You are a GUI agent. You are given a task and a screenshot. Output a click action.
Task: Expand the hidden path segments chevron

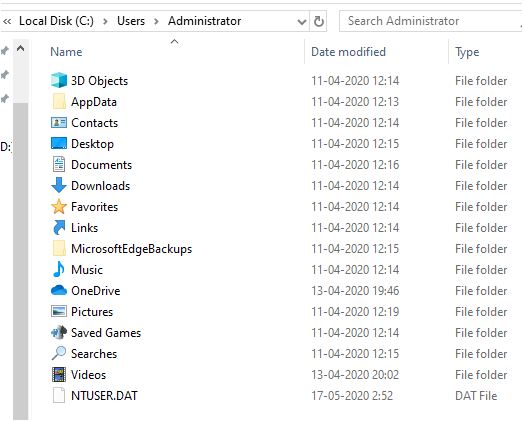click(x=7, y=22)
